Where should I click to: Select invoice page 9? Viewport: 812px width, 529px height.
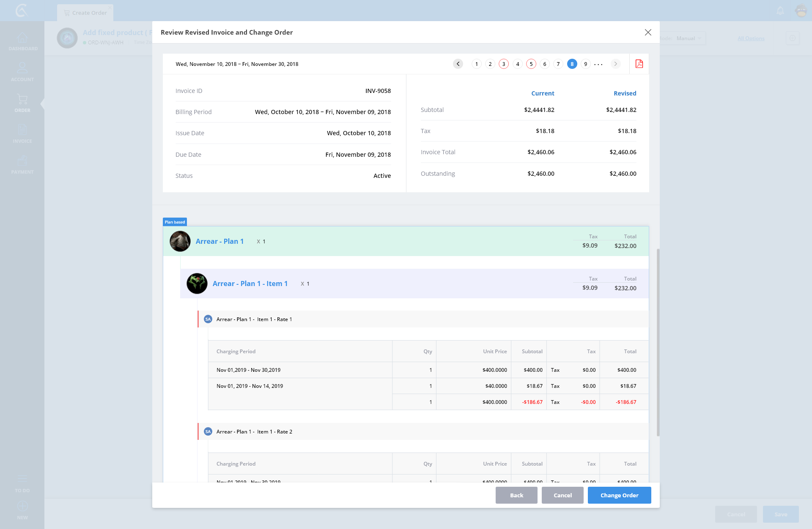click(585, 64)
